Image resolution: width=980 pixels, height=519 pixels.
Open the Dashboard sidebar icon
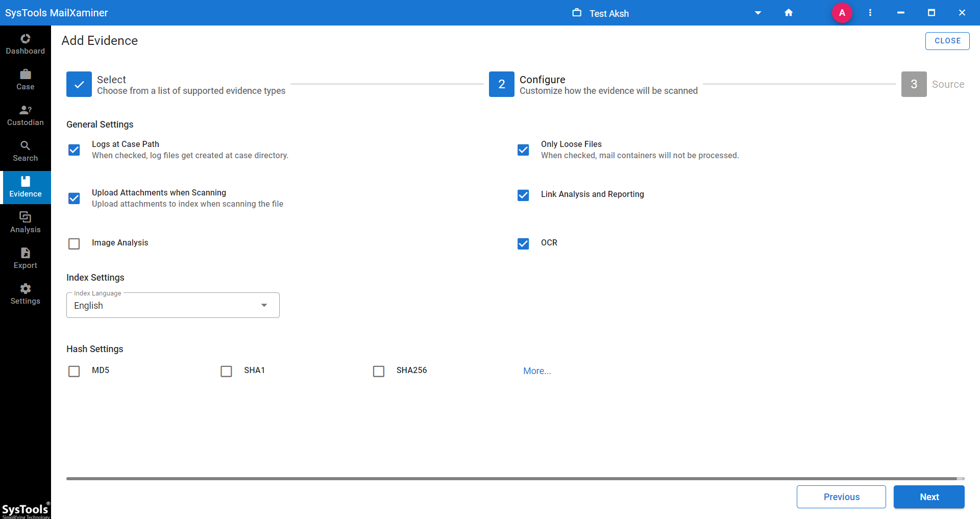coord(25,39)
